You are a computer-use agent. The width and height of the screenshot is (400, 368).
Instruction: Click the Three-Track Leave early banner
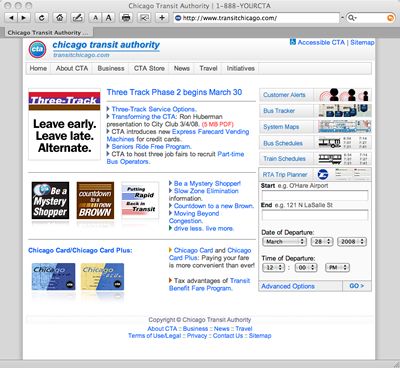pos(64,124)
